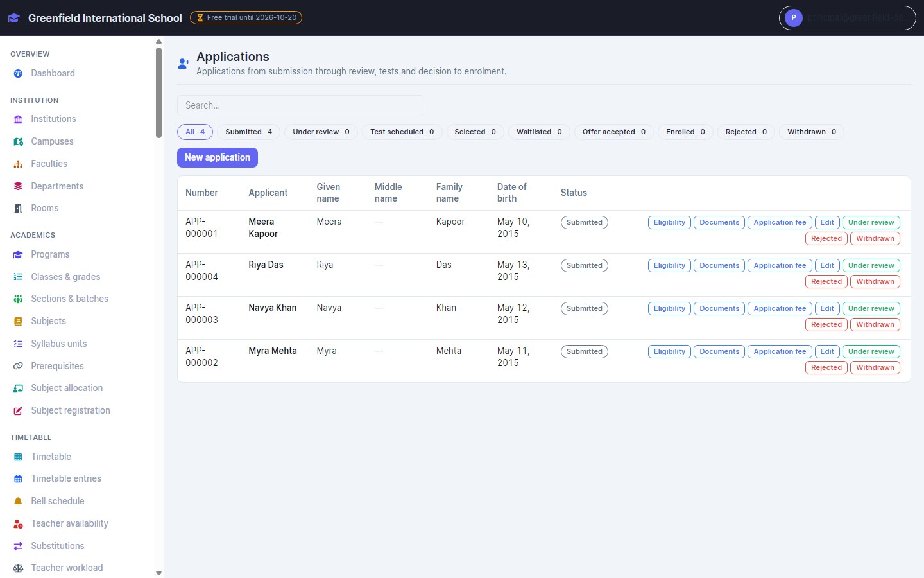Click the Teacher availability person icon
This screenshot has width=924, height=578.
coord(18,524)
